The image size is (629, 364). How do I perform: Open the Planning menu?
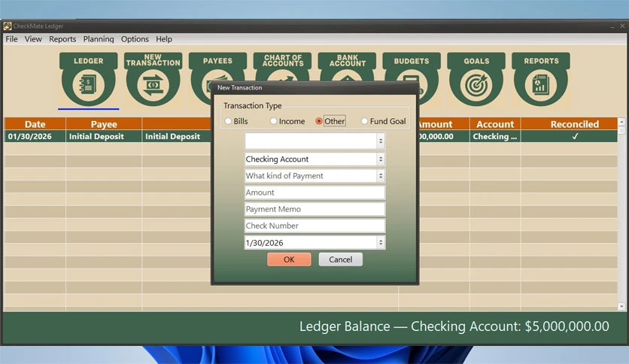(x=99, y=39)
